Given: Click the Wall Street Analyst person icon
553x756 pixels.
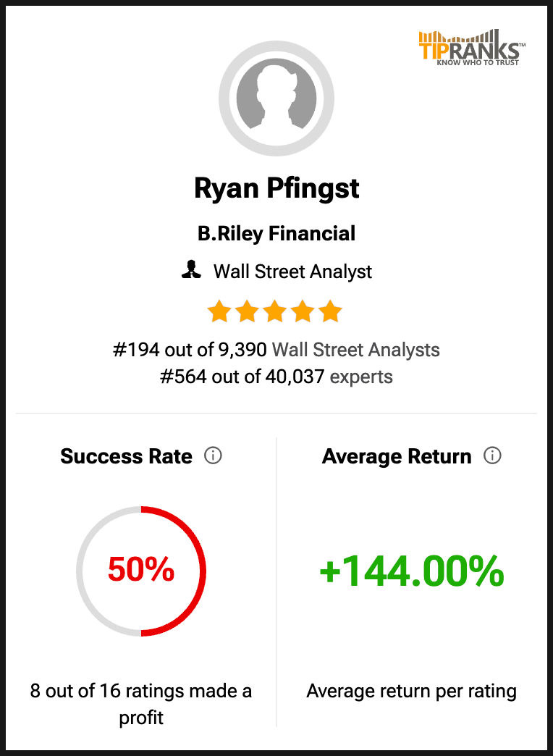Looking at the screenshot, I should (191, 270).
